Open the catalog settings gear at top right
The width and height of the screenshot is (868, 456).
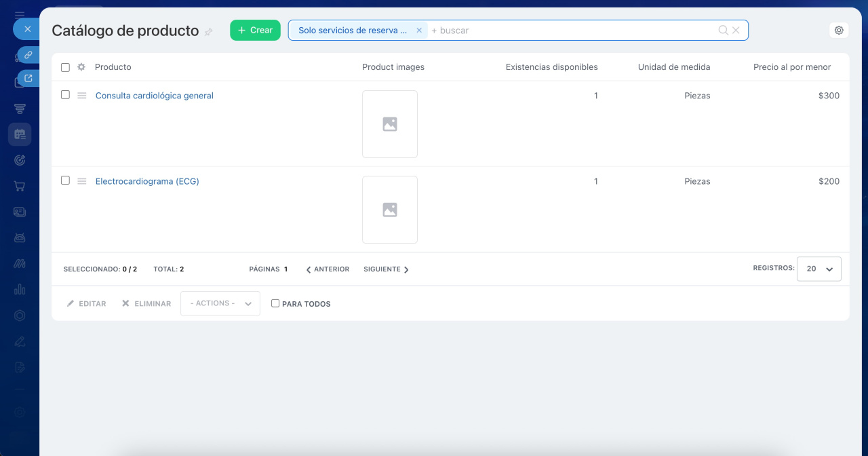839,31
